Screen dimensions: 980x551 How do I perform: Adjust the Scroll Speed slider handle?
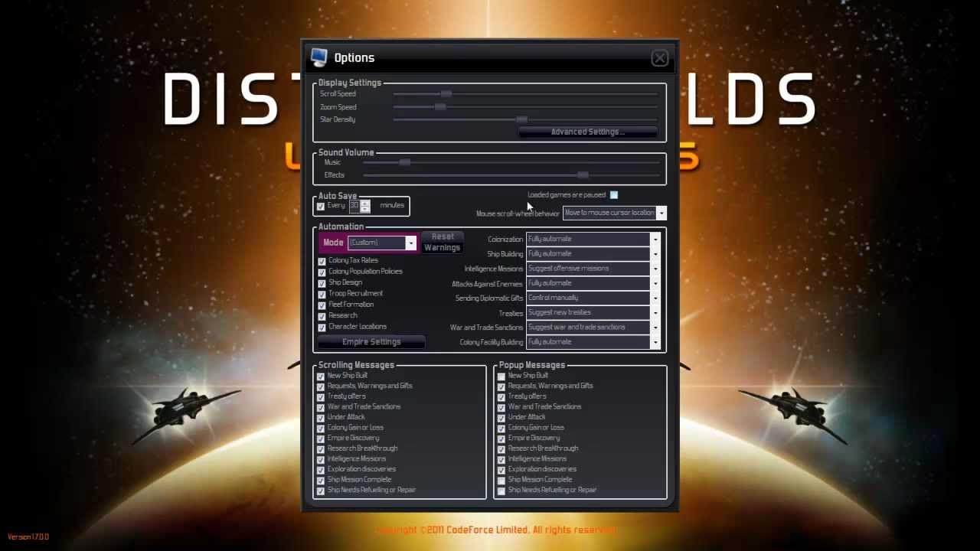pos(446,93)
